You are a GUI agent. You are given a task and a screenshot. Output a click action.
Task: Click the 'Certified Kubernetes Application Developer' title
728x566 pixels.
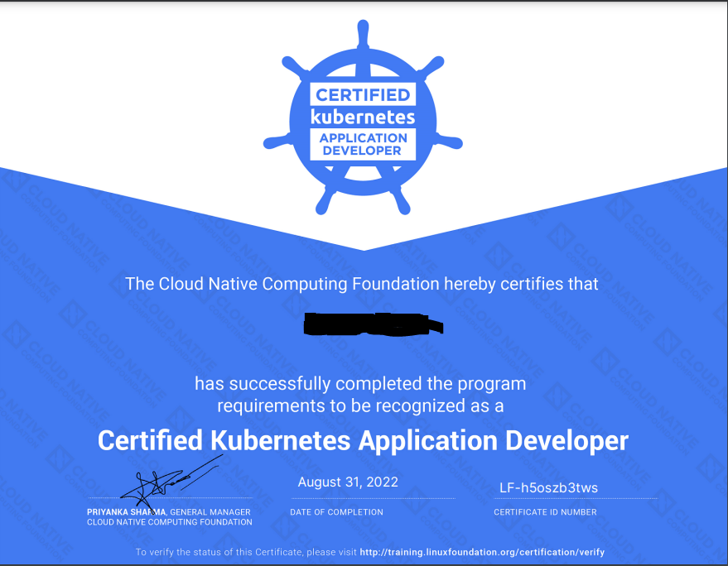tap(363, 440)
